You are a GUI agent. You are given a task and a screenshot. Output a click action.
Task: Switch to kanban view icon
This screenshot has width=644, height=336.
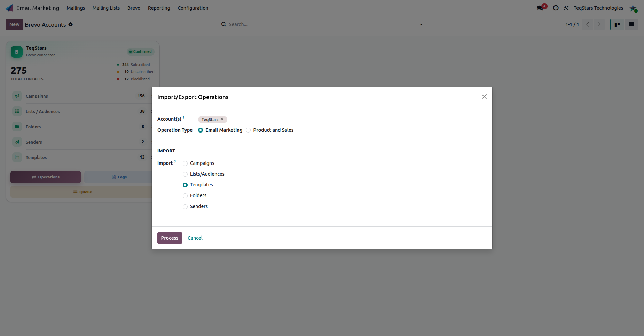(617, 24)
